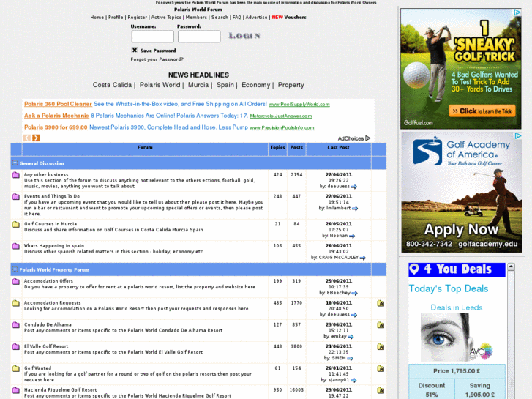Screen dimensions: 532x399
Task: Open folder icon for Whats Happening in spain
Action: coord(16,246)
